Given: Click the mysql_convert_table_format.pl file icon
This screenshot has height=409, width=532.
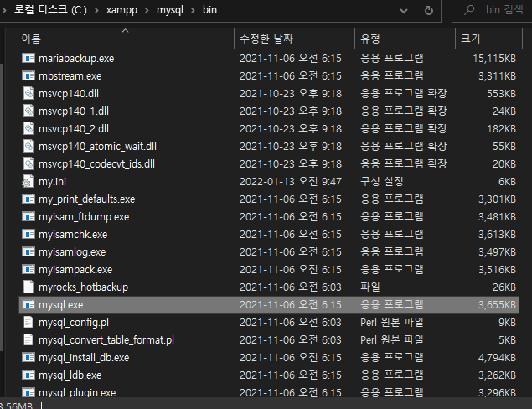Looking at the screenshot, I should click(28, 340).
